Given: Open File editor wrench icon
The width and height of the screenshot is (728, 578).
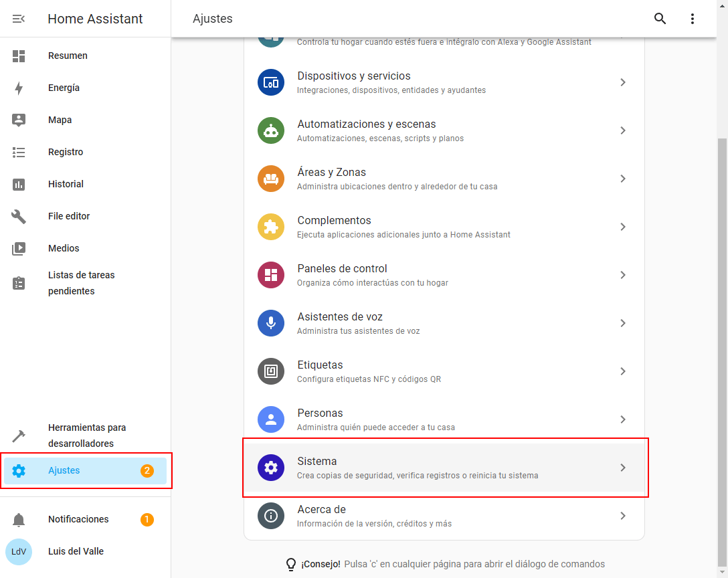Looking at the screenshot, I should point(19,217).
